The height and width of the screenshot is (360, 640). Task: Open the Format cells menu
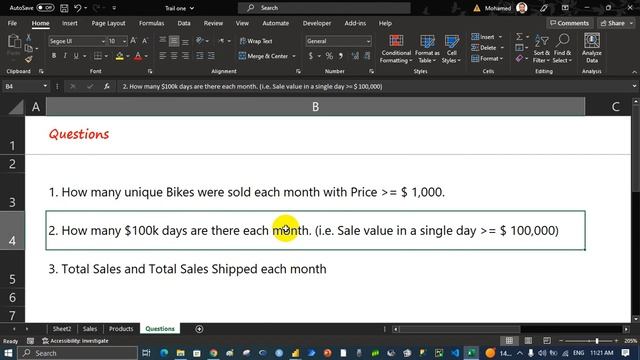coord(487,59)
